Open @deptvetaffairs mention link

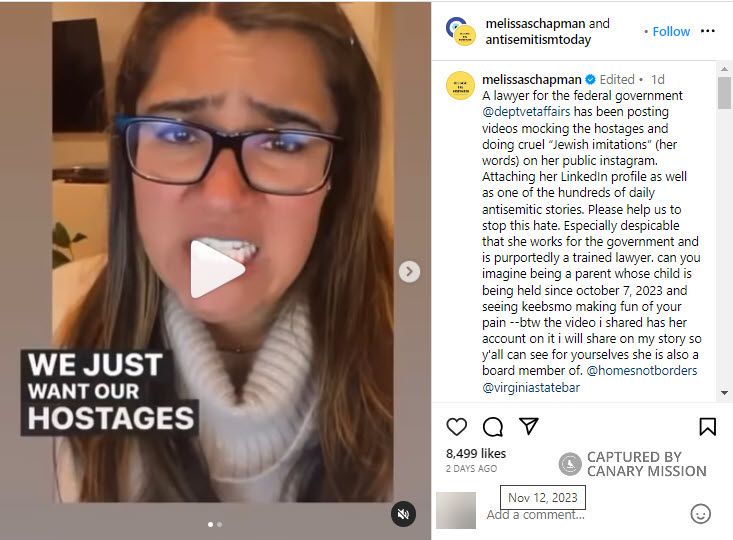[x=526, y=112]
